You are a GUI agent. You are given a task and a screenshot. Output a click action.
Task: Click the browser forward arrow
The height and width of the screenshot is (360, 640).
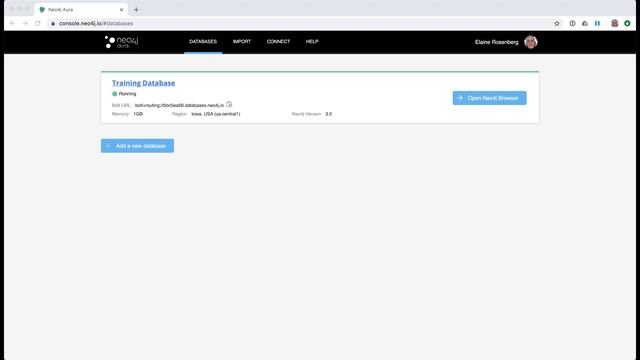25,23
